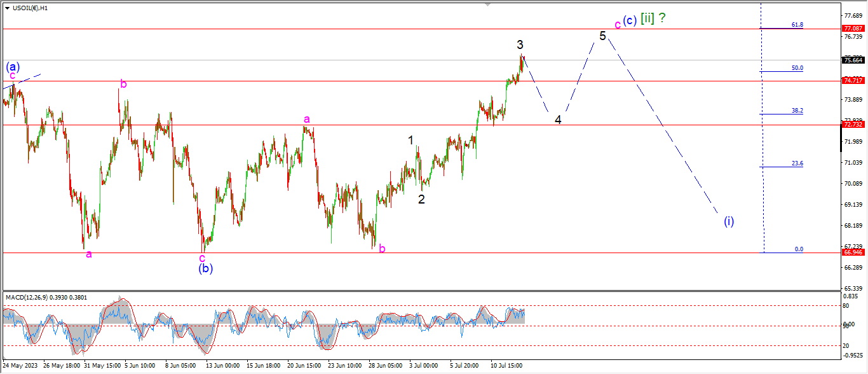Select the USOIL(€),H1 chart title text
The width and height of the screenshot is (868, 374).
pos(30,8)
